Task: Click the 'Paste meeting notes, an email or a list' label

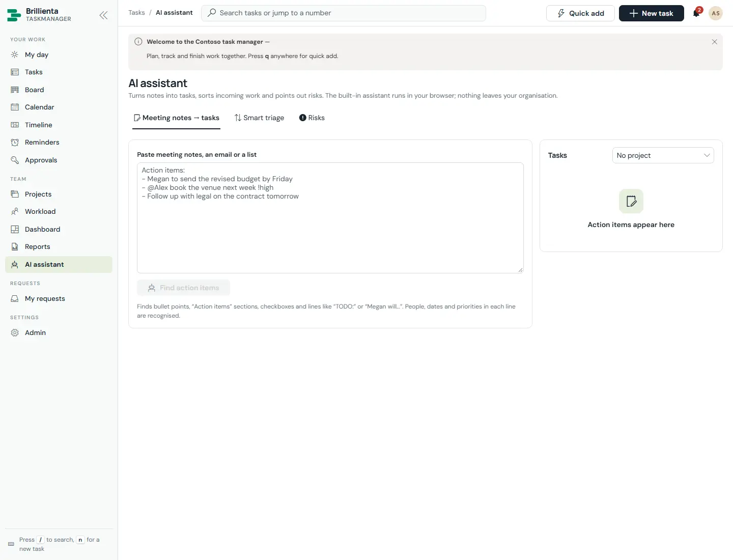Action: click(x=196, y=155)
